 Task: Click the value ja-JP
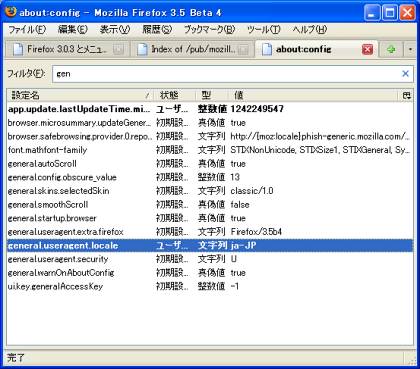click(x=243, y=246)
